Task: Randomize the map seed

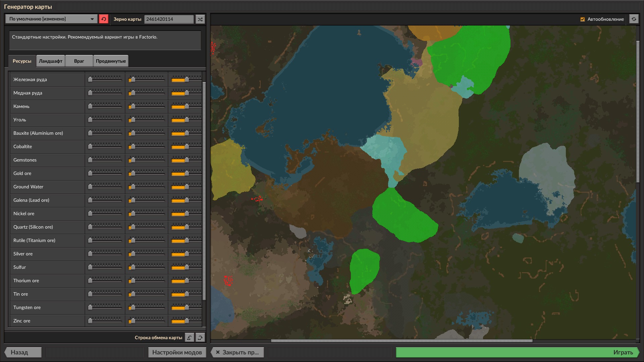Action: (200, 19)
